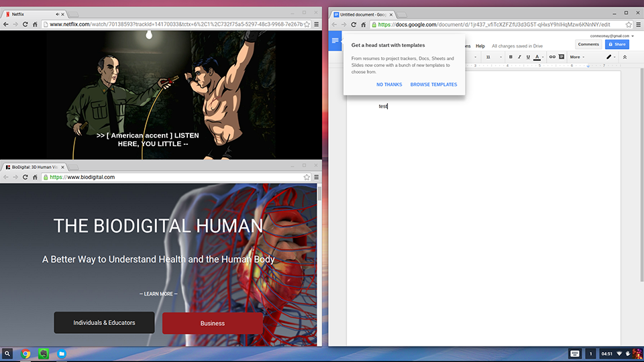
Task: Reload the Netflix page
Action: [25, 24]
